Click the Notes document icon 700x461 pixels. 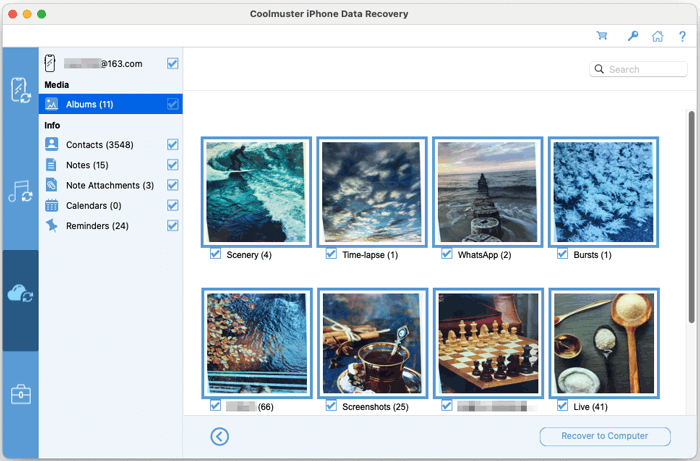click(51, 165)
